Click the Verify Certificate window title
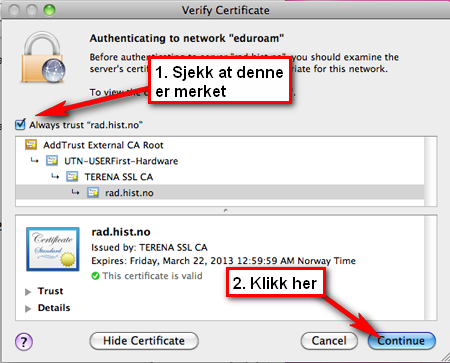This screenshot has width=450, height=363. pyautogui.click(x=226, y=10)
